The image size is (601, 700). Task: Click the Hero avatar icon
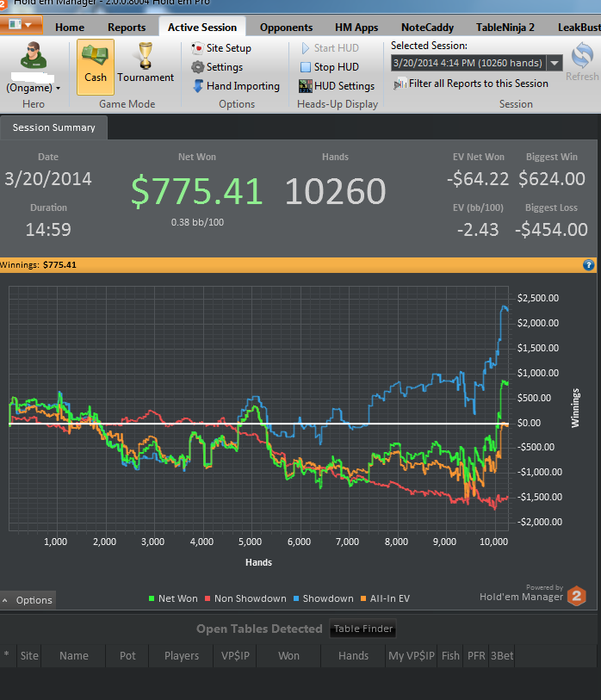(34, 57)
